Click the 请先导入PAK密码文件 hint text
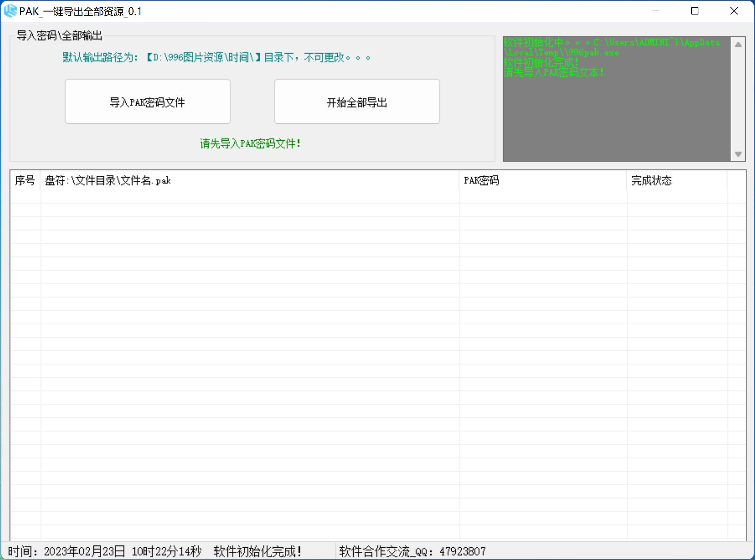The height and width of the screenshot is (560, 755). [x=250, y=144]
